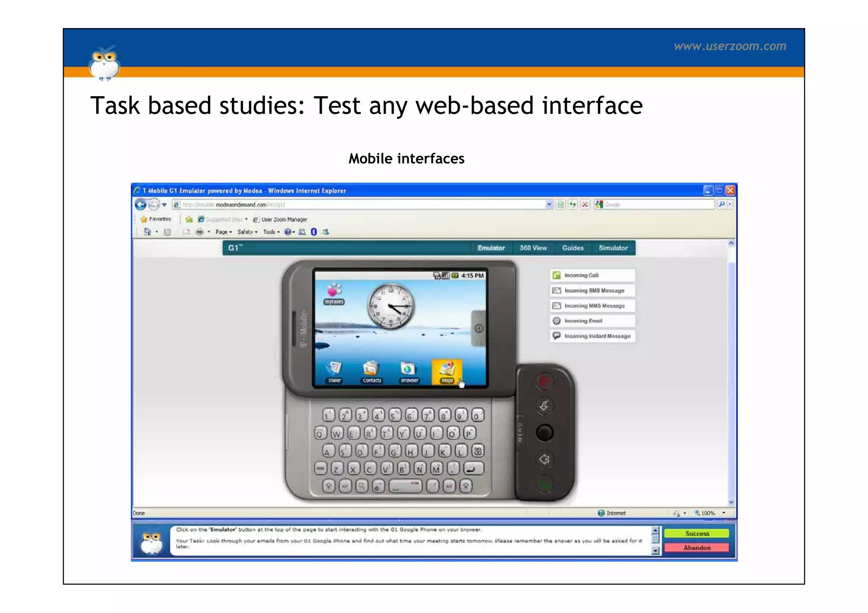Open the Page menu dropdown
Viewport: 868px width, 613px height.
pos(223,232)
